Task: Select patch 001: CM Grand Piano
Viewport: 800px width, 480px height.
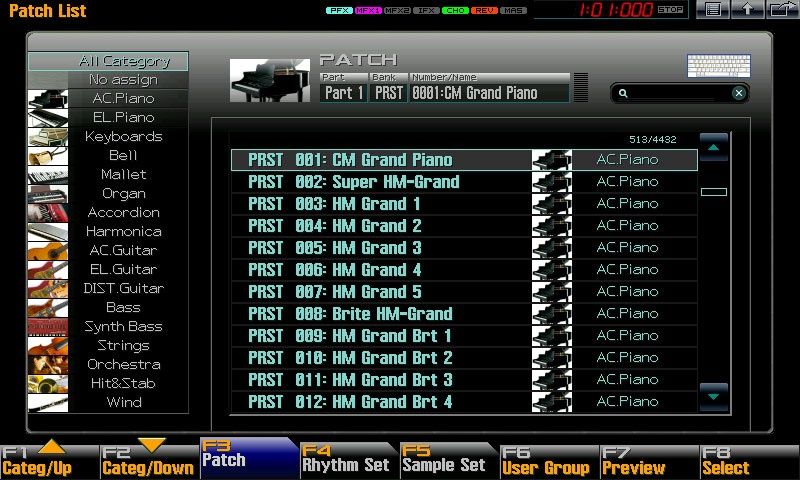Action: coord(464,160)
